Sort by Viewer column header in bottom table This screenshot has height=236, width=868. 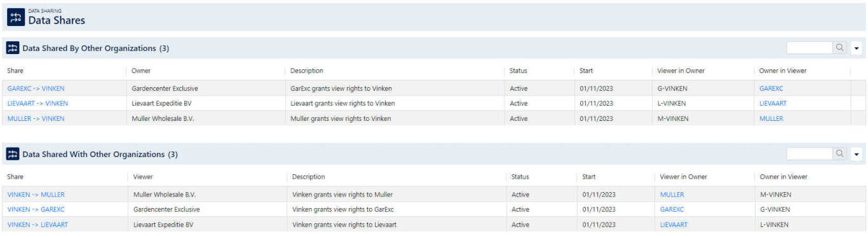click(143, 177)
